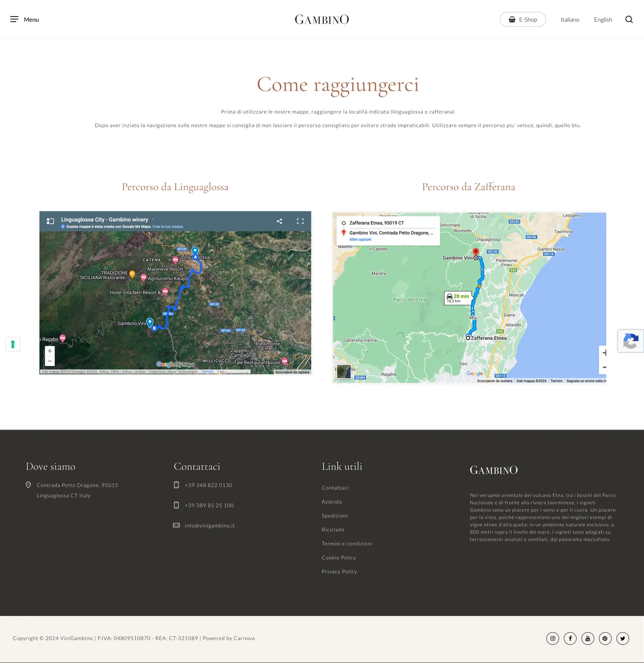Viewport: 644px width, 663px height.
Task: Toggle satellite layer thumbnail on Zafferana map
Action: click(344, 372)
